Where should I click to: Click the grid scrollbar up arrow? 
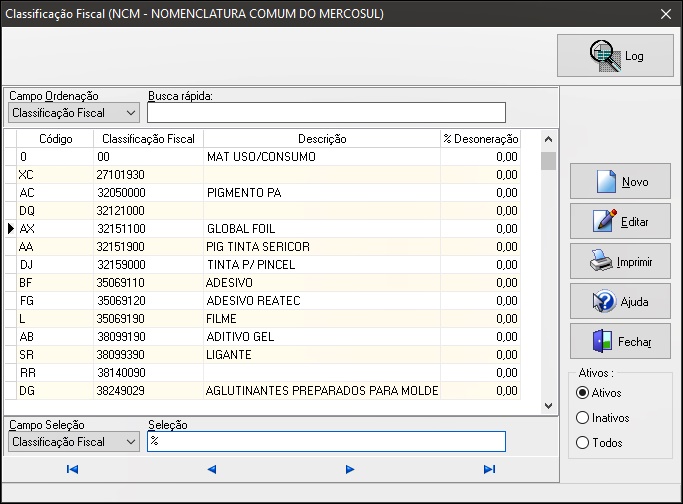click(548, 139)
